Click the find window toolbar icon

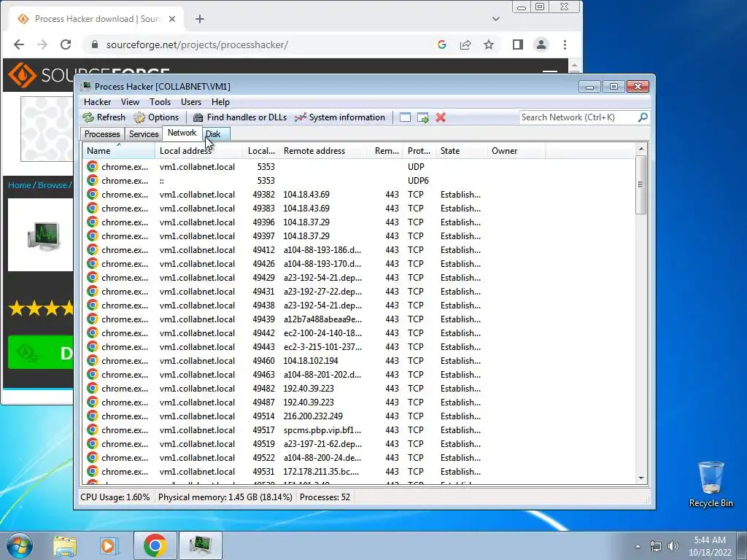coord(405,117)
